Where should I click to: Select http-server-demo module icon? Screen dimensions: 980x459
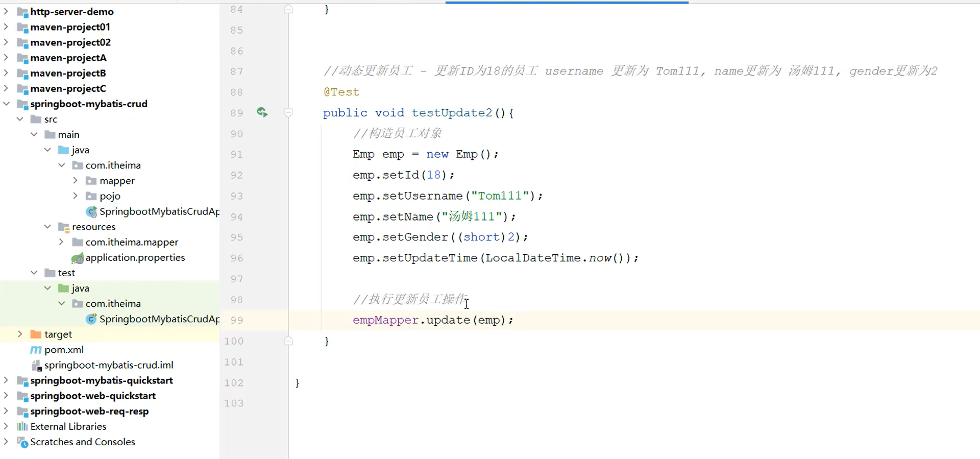(x=22, y=12)
